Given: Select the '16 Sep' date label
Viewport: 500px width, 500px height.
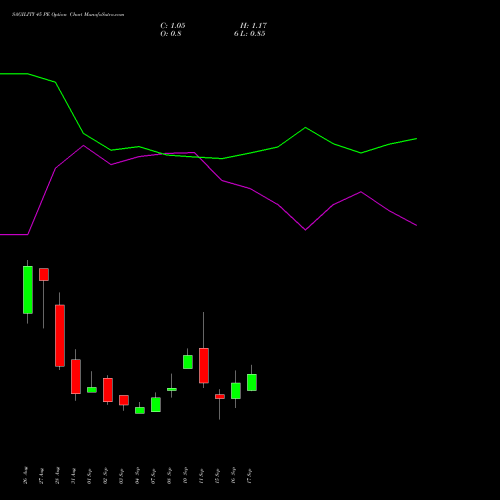Looking at the screenshot, I should (234, 475).
